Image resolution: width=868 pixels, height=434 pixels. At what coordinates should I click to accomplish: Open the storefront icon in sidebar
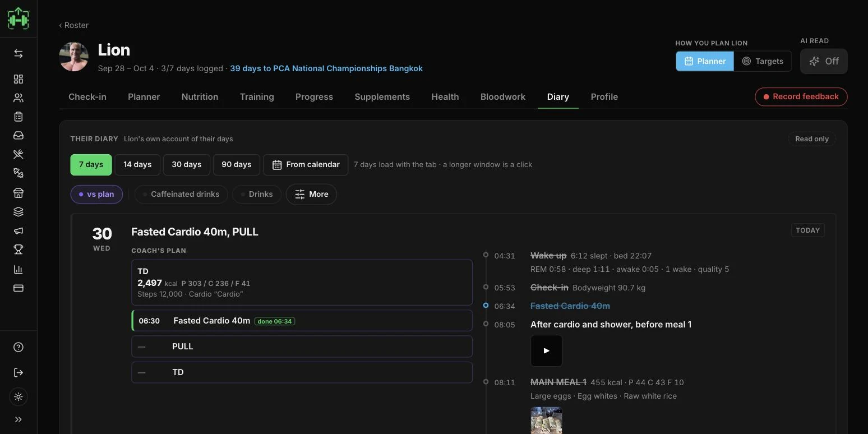pos(19,193)
